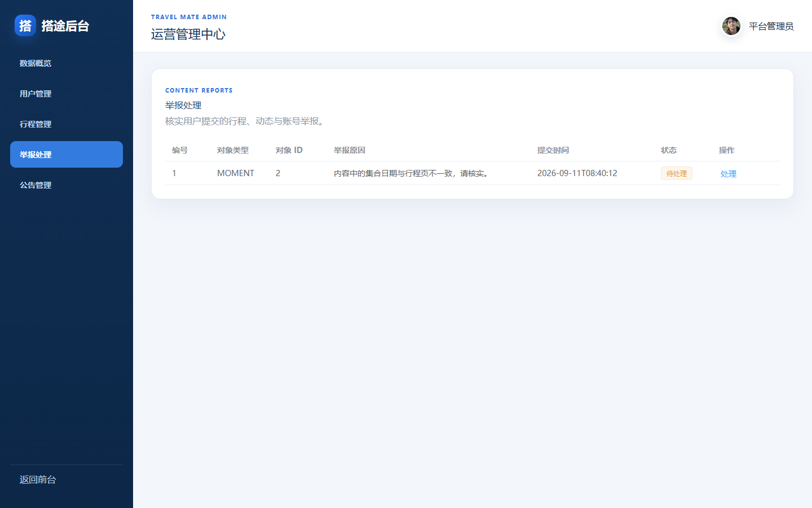Select 举报处理 menu item
The image size is (812, 508).
point(67,154)
